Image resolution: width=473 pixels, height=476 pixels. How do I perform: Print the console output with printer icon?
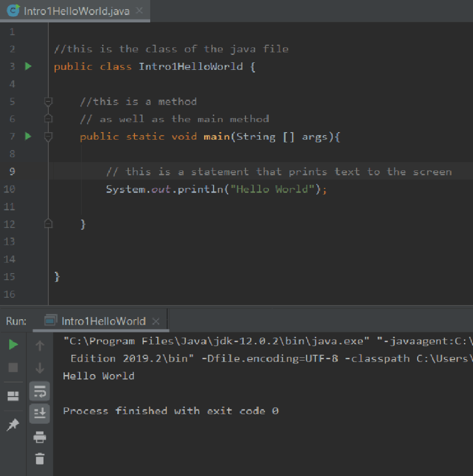tap(40, 437)
